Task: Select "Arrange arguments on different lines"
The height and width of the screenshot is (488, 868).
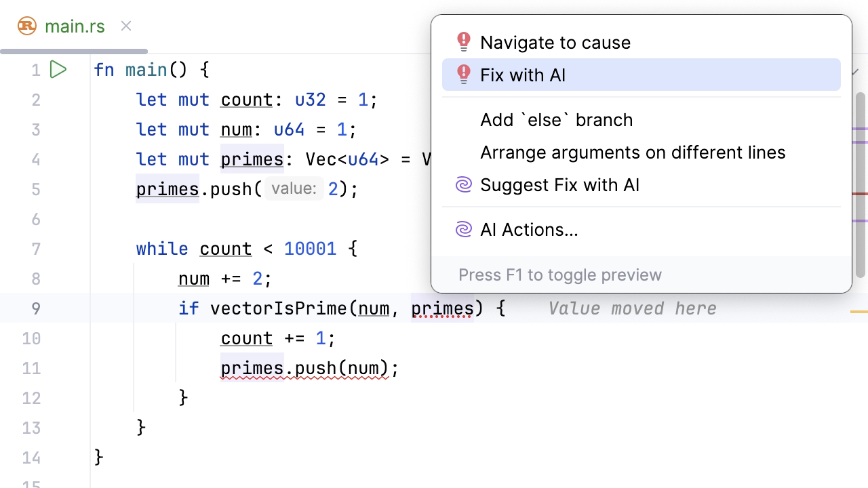Action: point(632,152)
